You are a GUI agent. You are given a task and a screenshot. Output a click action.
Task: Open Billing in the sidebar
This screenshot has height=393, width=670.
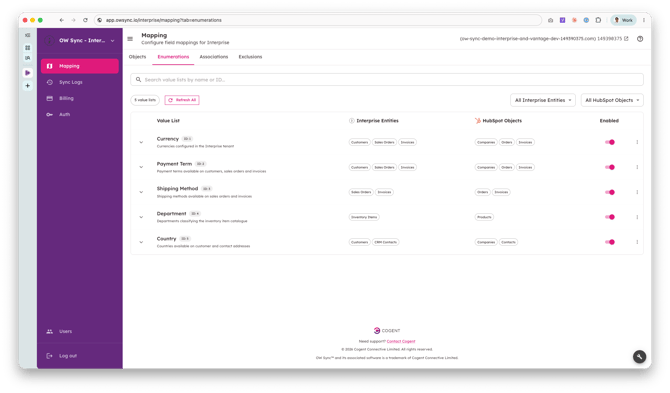[80, 98]
